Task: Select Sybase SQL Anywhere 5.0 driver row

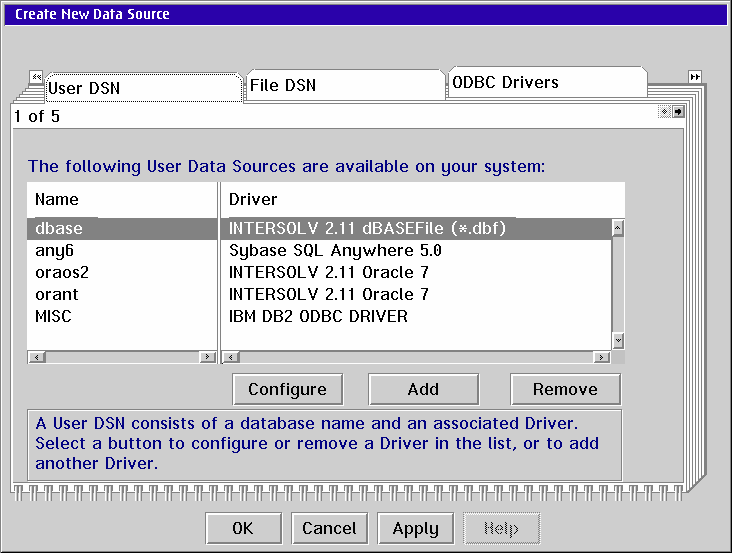Action: coord(416,251)
